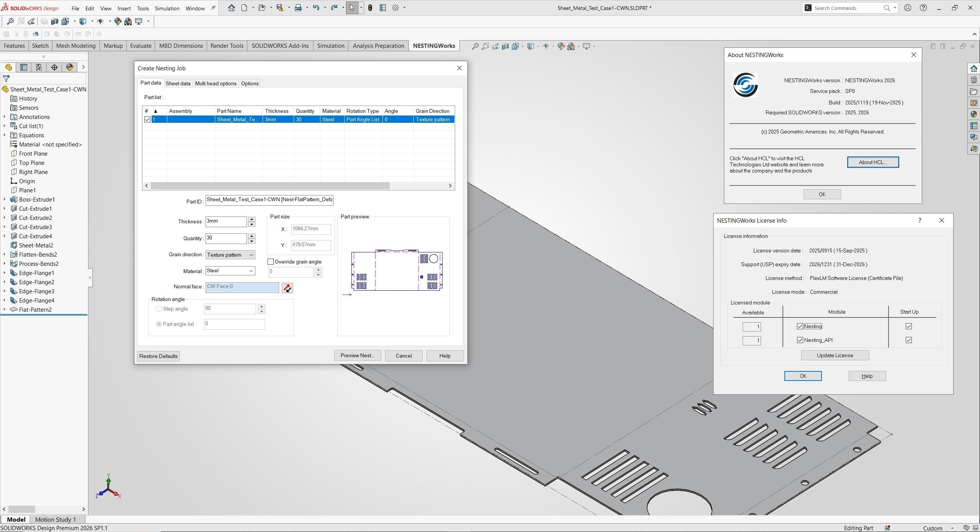Open the Material dropdown showing Steel

[230, 271]
